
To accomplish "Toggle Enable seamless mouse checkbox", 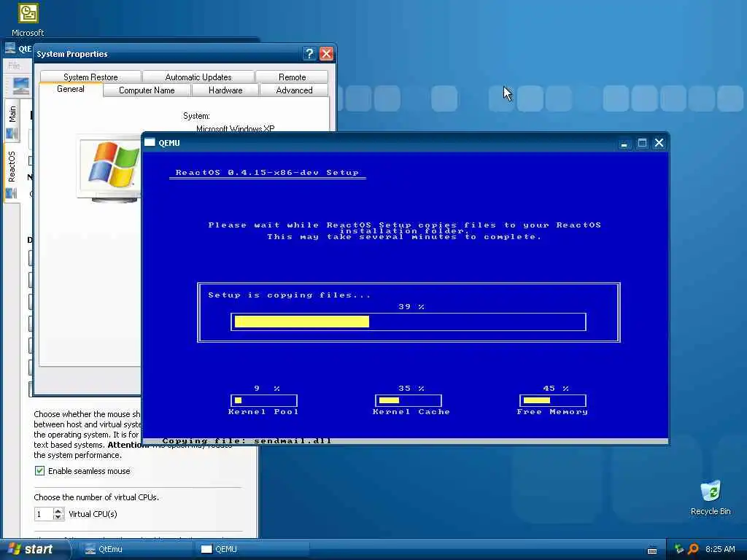I will click(39, 471).
